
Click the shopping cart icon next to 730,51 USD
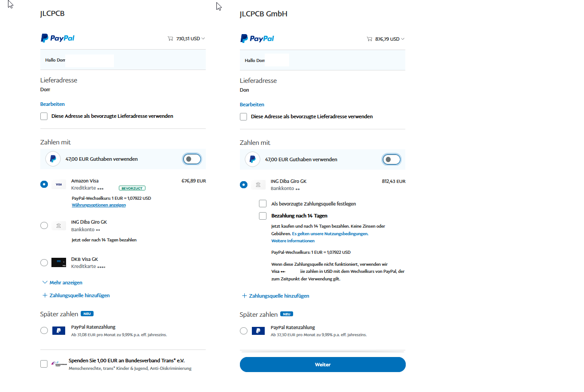coord(170,39)
